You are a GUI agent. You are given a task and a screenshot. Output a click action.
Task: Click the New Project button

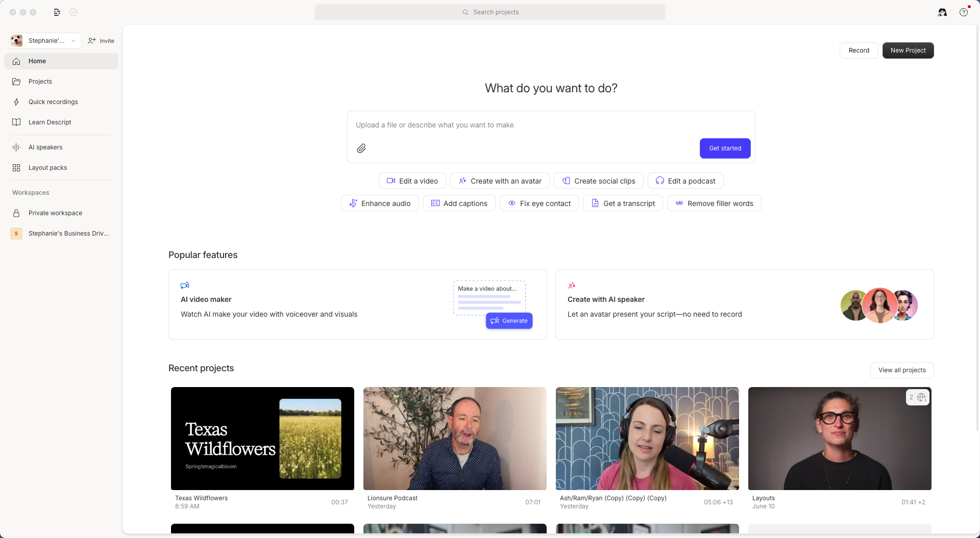[908, 50]
